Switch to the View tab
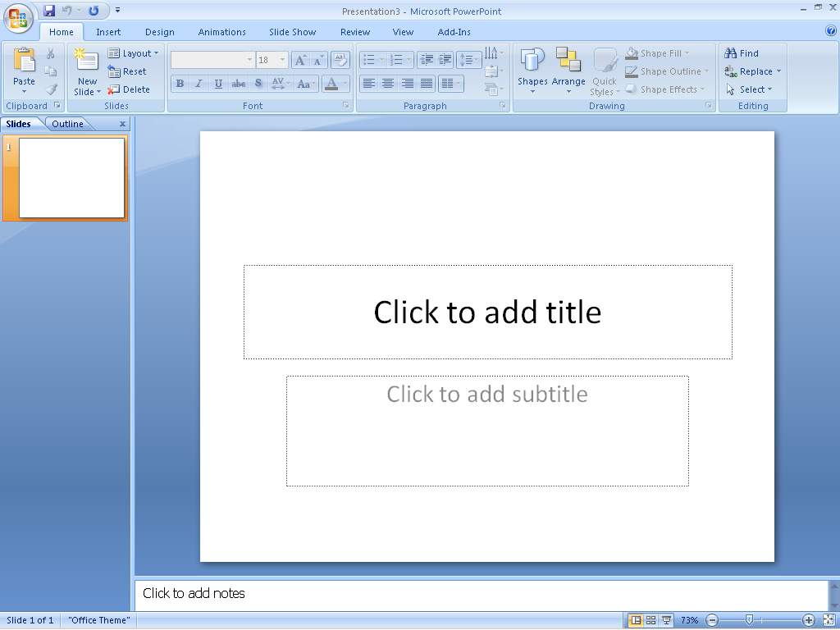The height and width of the screenshot is (630, 840). [x=403, y=32]
